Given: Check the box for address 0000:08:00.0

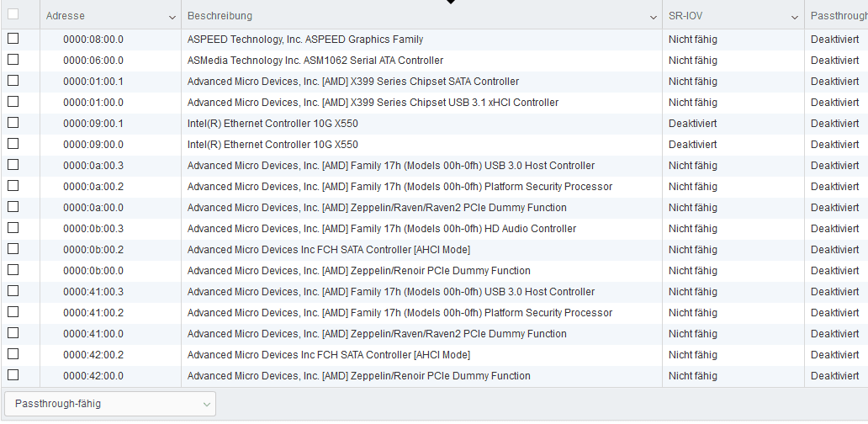Looking at the screenshot, I should pos(13,39).
